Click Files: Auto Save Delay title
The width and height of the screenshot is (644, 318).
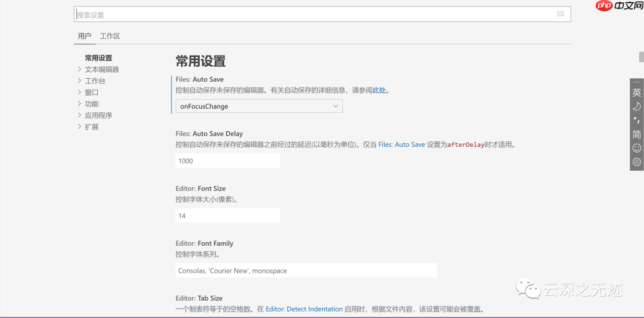[209, 134]
